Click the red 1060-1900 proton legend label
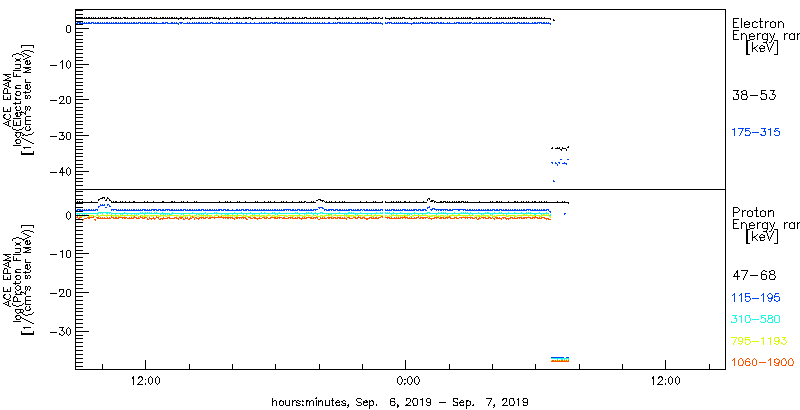Image resolution: width=800 pixels, height=410 pixels. tap(763, 363)
